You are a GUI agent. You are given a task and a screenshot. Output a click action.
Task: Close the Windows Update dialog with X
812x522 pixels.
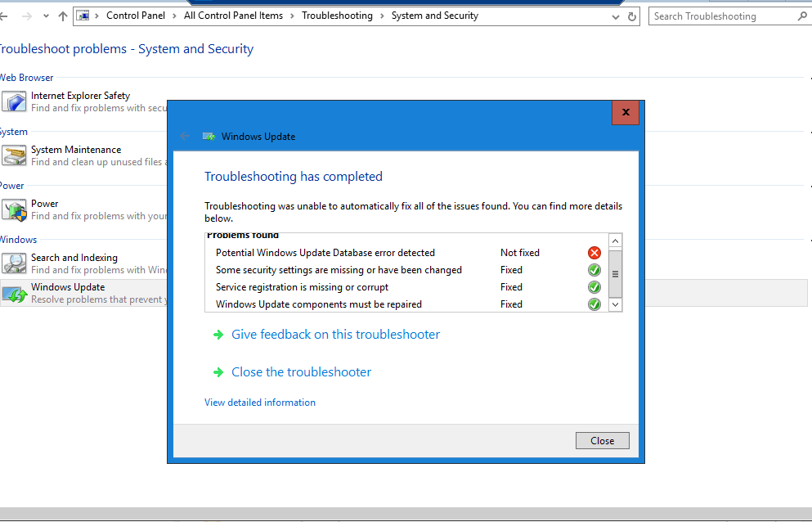(626, 112)
